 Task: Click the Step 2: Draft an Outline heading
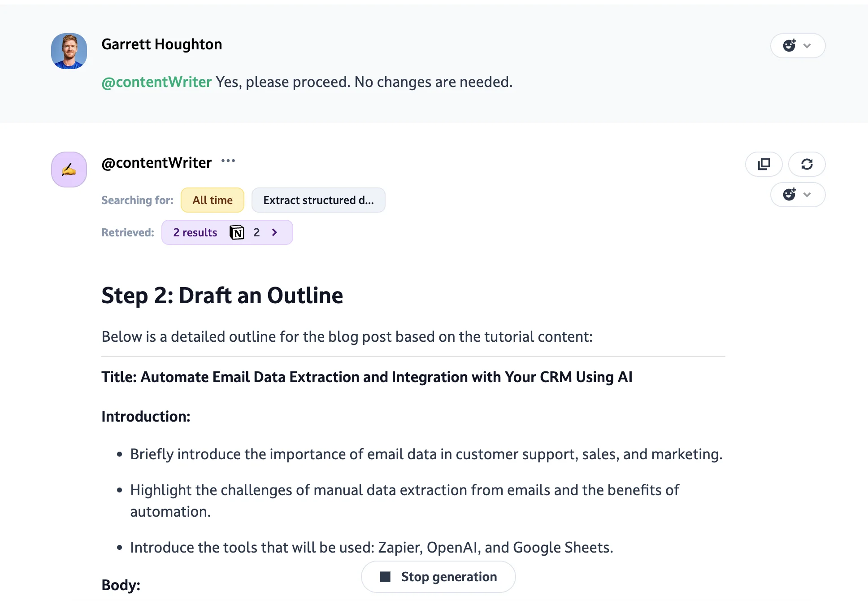[x=222, y=296]
